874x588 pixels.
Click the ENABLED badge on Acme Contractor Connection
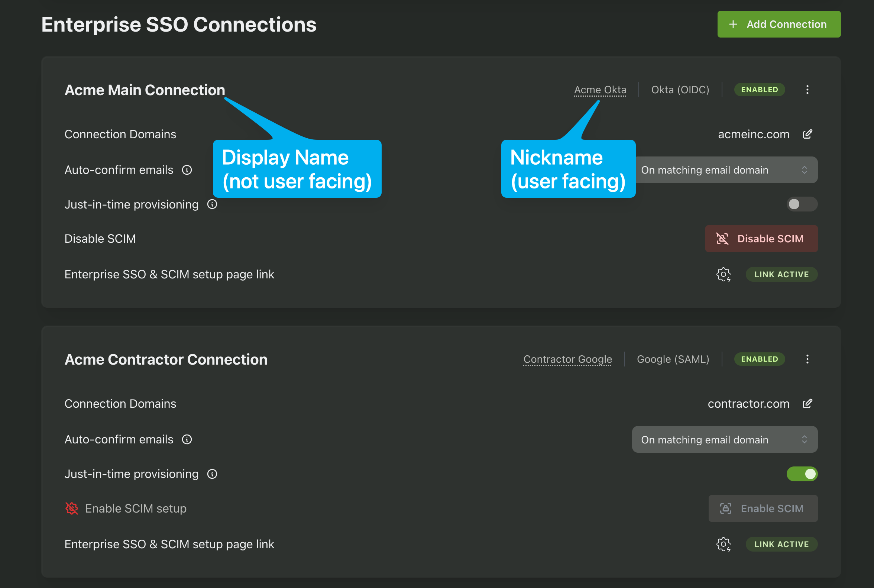759,359
